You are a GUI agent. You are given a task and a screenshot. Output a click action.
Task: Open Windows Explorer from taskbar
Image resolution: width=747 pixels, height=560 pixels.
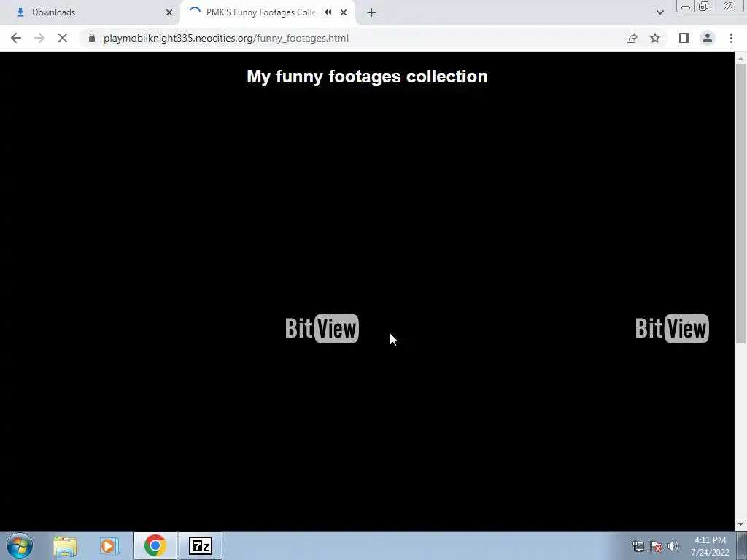(65, 545)
